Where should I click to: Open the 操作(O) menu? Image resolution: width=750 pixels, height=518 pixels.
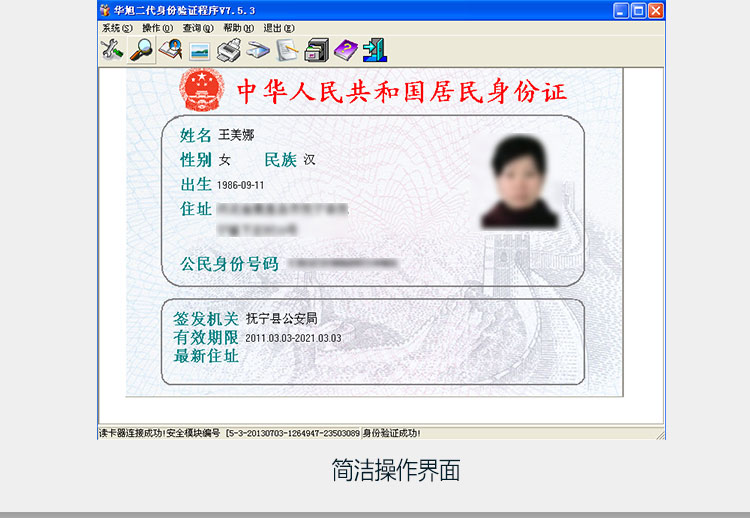tap(157, 28)
